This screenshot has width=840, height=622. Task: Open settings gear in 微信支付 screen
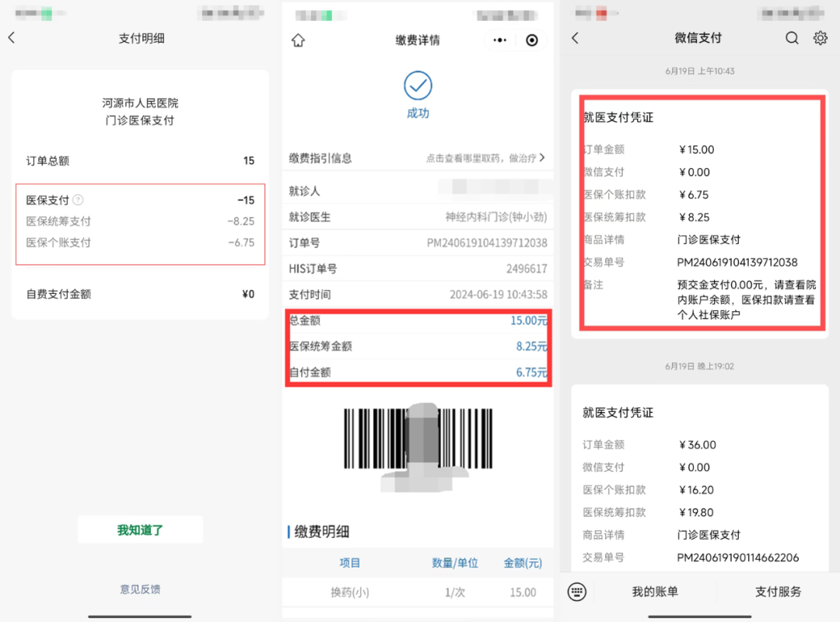pyautogui.click(x=821, y=37)
